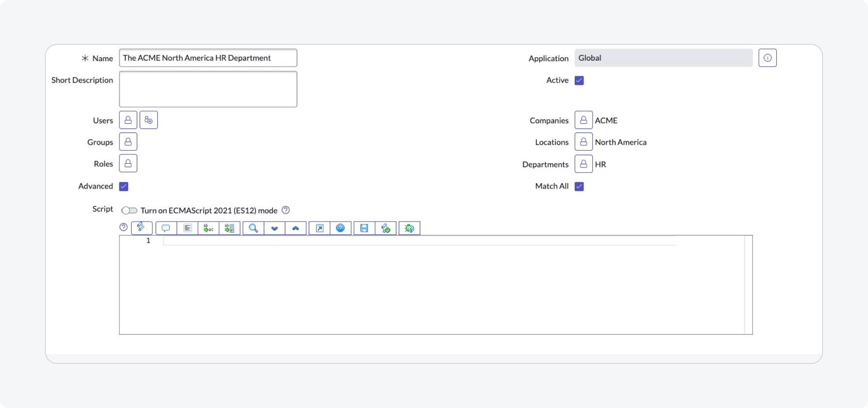Turn on ECMAScript 2021 (ES12) mode toggle
Image resolution: width=868 pixels, height=408 pixels.
pyautogui.click(x=129, y=210)
